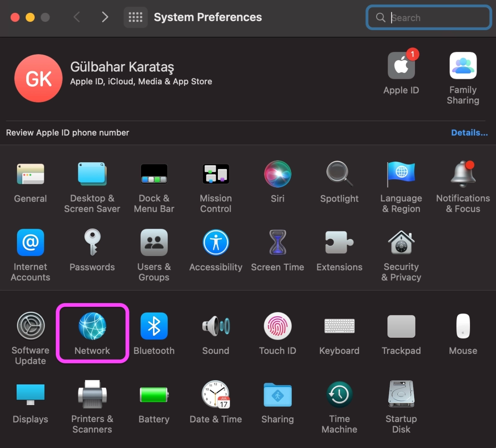496x448 pixels.
Task: Navigate back to previous preference pane
Action: [77, 17]
